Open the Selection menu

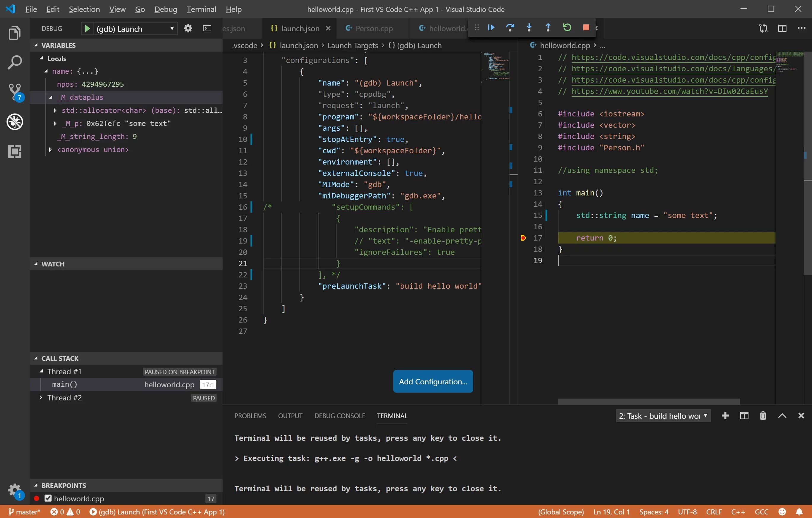(x=84, y=9)
